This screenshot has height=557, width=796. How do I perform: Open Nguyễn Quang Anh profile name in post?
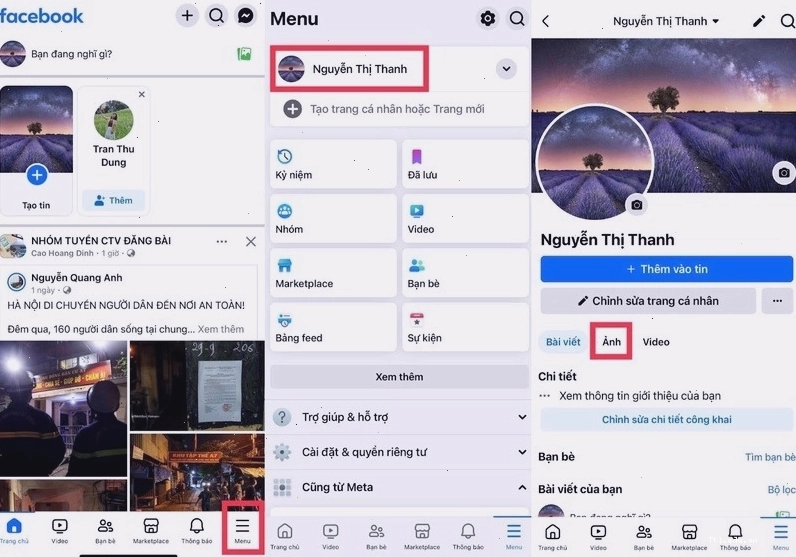(x=77, y=278)
